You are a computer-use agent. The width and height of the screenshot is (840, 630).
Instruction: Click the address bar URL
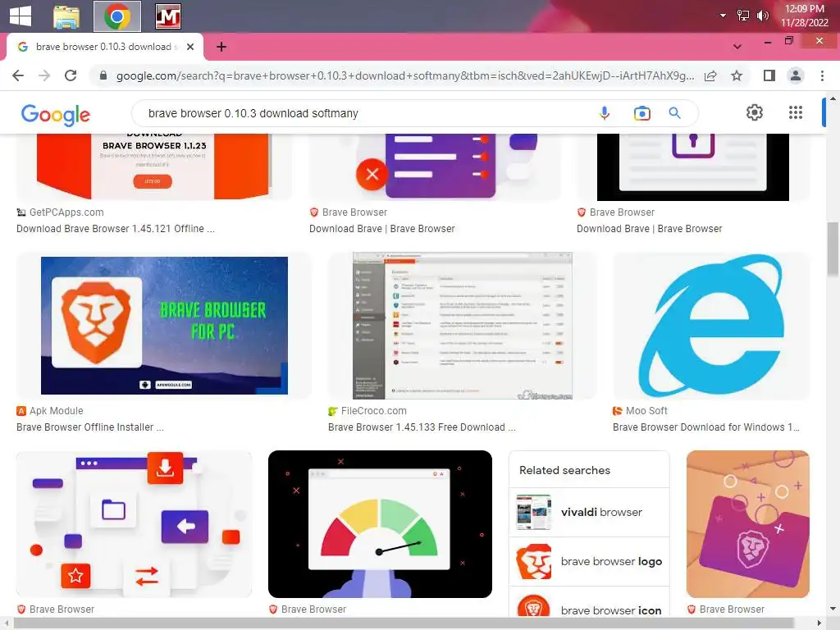tap(405, 76)
